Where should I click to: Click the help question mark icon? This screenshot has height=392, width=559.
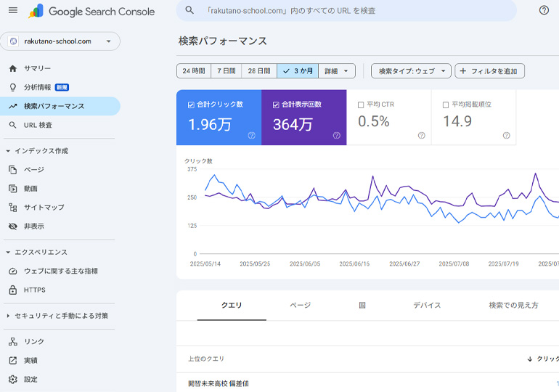[x=544, y=10]
